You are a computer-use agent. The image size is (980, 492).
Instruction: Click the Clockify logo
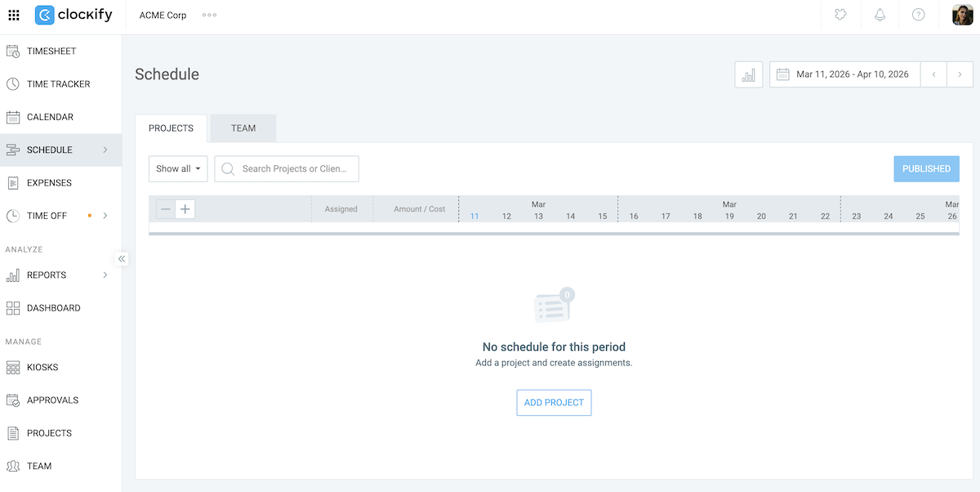73,15
